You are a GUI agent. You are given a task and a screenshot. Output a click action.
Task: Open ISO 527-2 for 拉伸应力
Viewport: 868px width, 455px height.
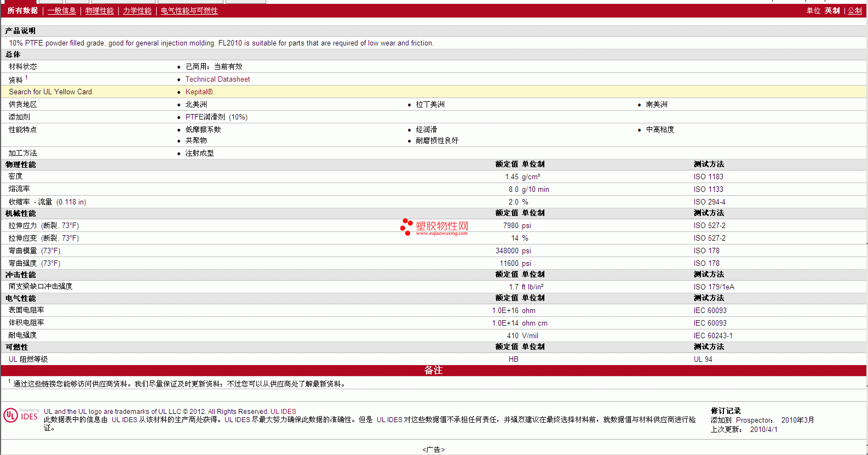pos(709,225)
